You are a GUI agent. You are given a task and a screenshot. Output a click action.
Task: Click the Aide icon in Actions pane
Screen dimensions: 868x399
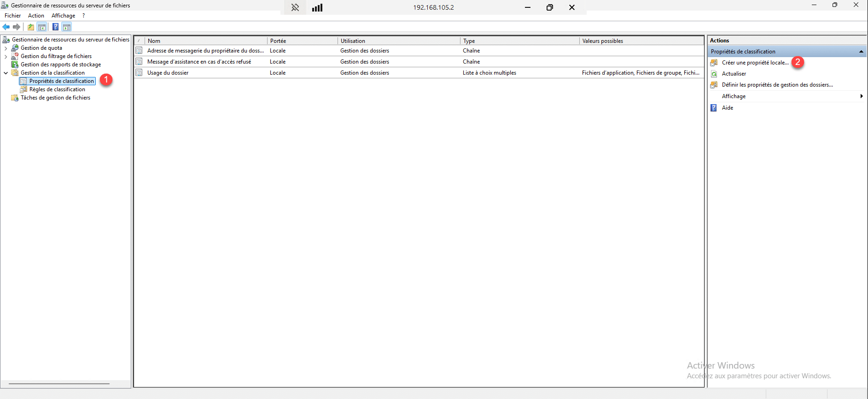(714, 108)
